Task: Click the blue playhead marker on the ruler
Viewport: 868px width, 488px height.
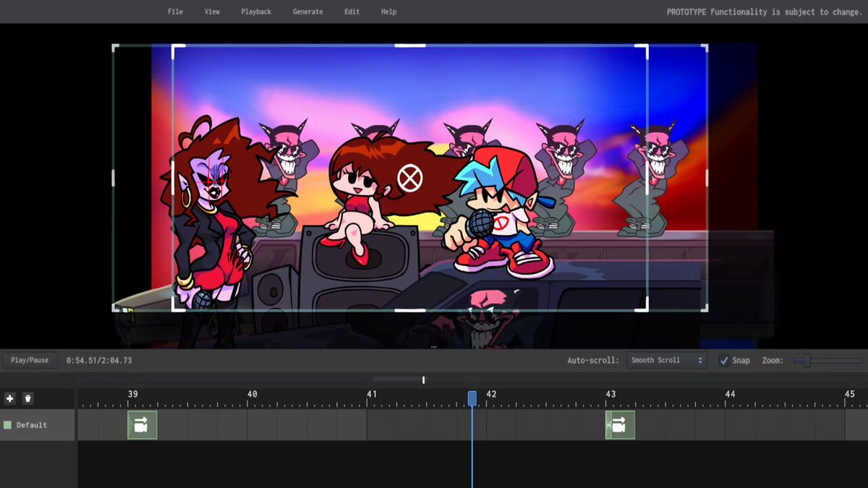Action: coord(472,398)
